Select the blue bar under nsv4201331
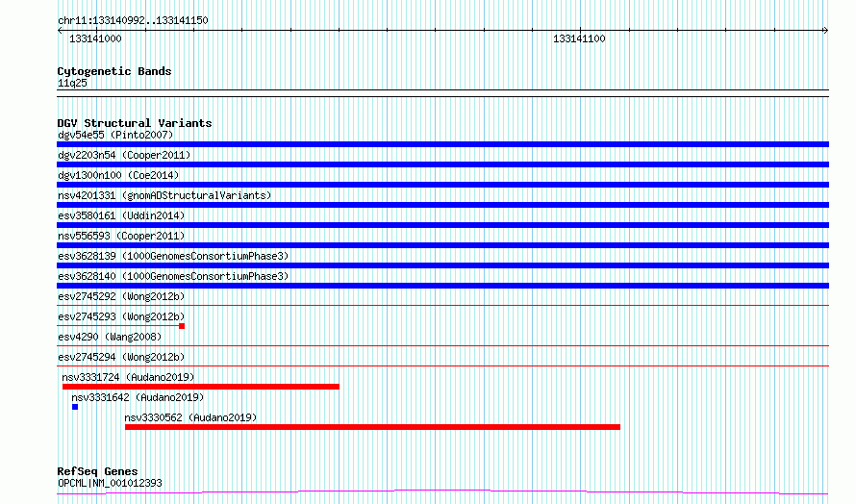The width and height of the screenshot is (856, 504). [x=442, y=205]
